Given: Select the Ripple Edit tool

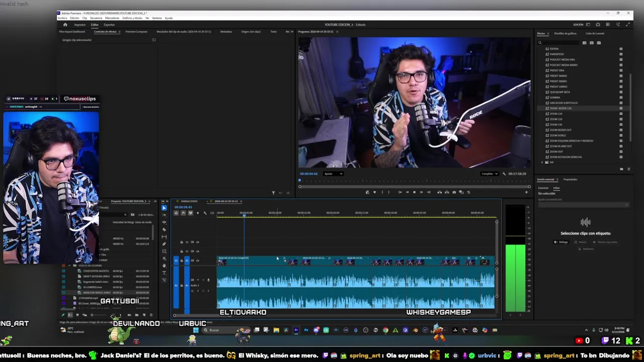Looking at the screenshot, I should [x=164, y=222].
